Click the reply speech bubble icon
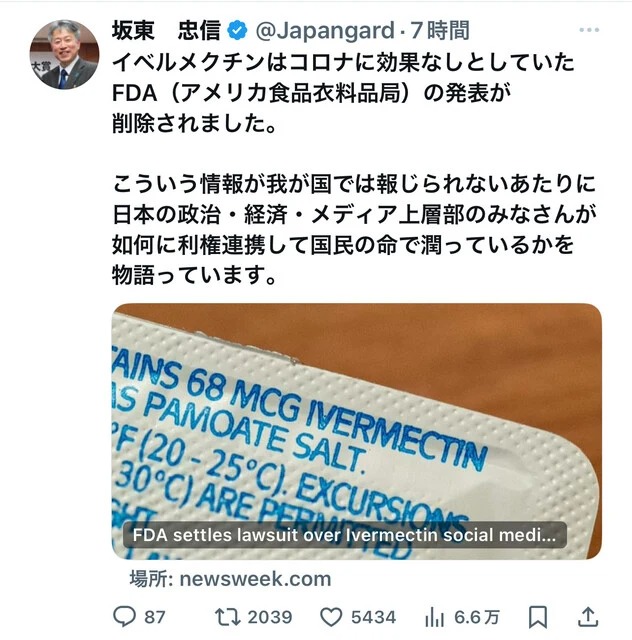The width and height of the screenshot is (632, 640). 124,616
